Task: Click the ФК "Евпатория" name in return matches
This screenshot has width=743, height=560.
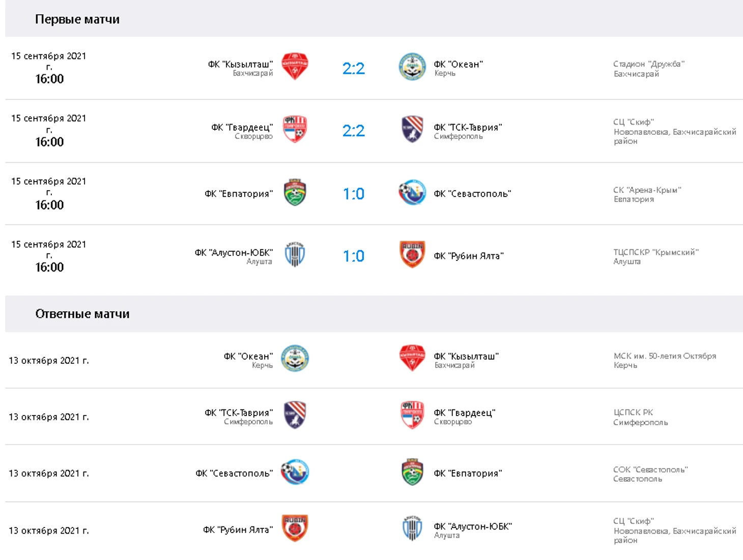Action: tap(468, 473)
